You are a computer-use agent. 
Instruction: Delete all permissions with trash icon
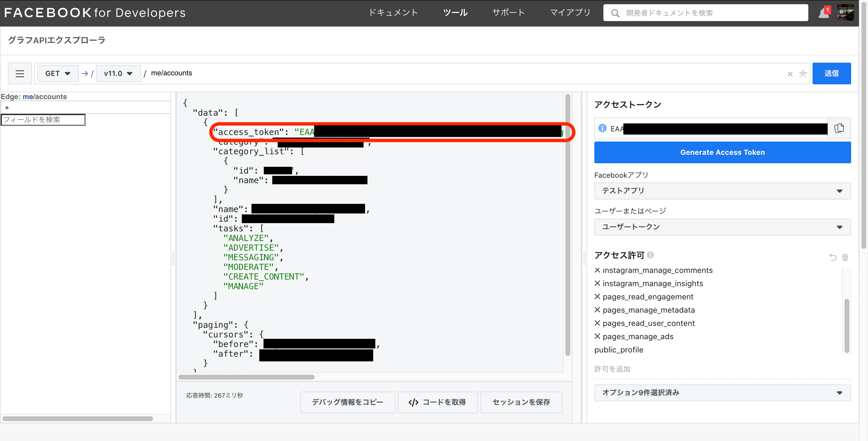[x=845, y=257]
